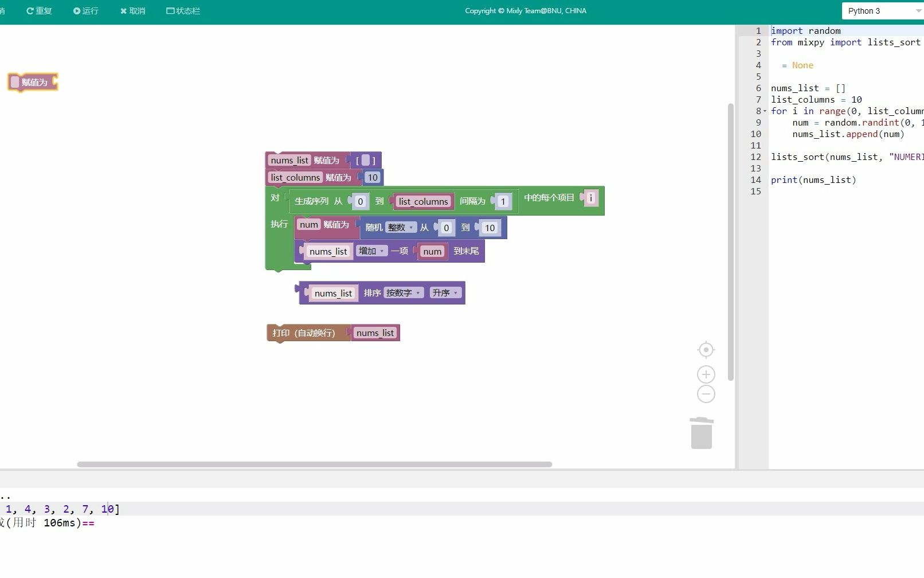The height and width of the screenshot is (578, 924).
Task: Click code line 1 import random
Action: click(x=805, y=31)
